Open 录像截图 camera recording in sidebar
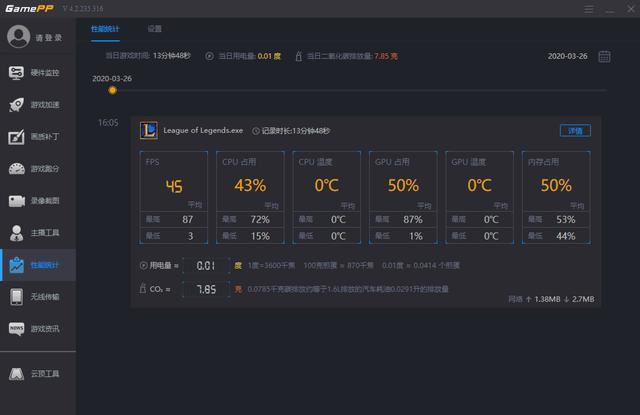This screenshot has height=415, width=640. (38, 201)
